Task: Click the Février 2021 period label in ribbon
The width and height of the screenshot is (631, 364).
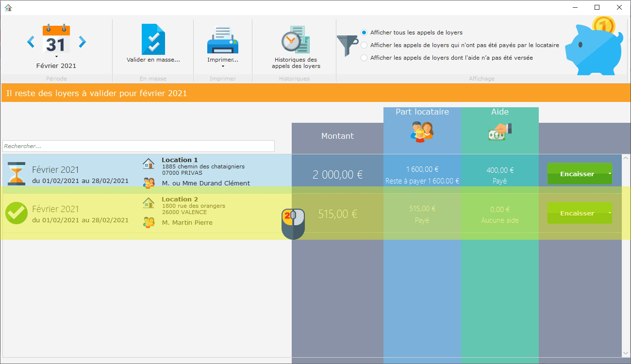Action: pyautogui.click(x=56, y=66)
